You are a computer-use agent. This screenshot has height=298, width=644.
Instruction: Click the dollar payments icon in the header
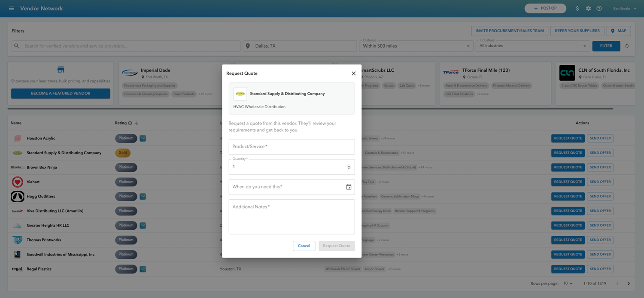tap(577, 8)
